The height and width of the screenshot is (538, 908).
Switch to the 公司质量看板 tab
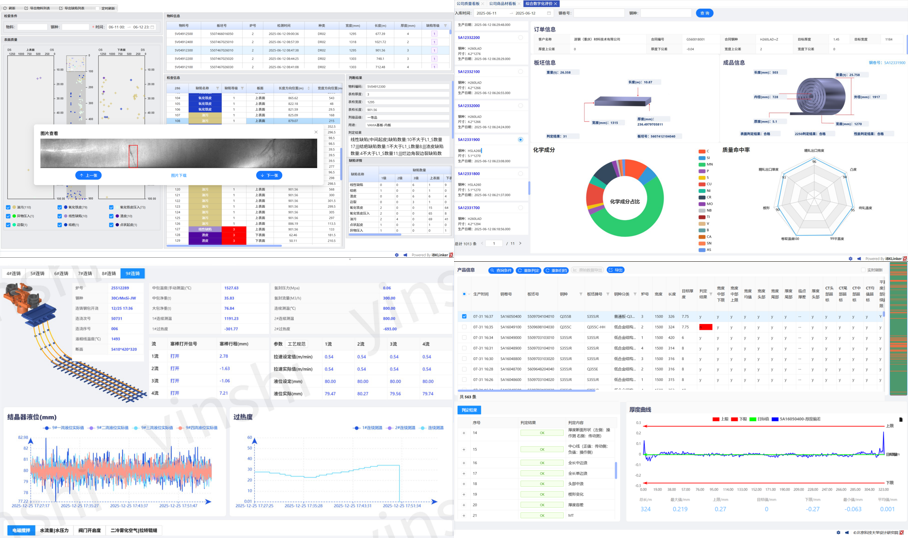[x=468, y=3]
